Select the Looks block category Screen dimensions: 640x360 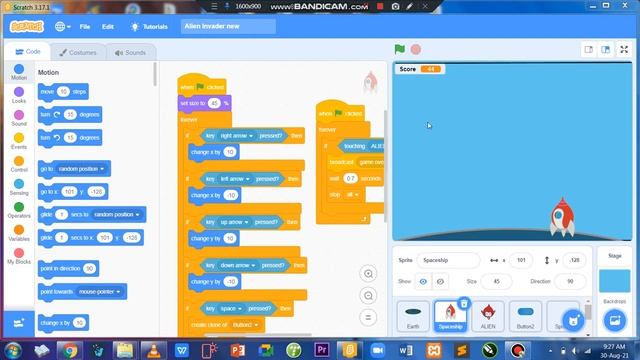(19, 95)
